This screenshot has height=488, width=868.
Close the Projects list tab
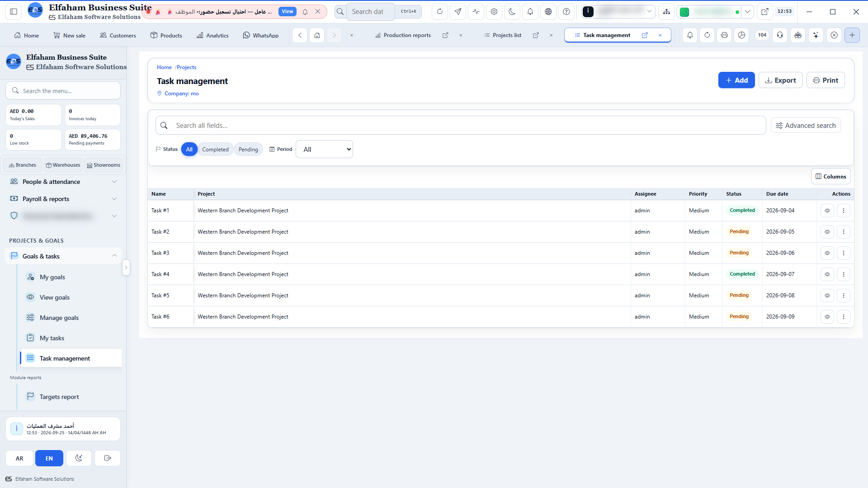(x=551, y=35)
